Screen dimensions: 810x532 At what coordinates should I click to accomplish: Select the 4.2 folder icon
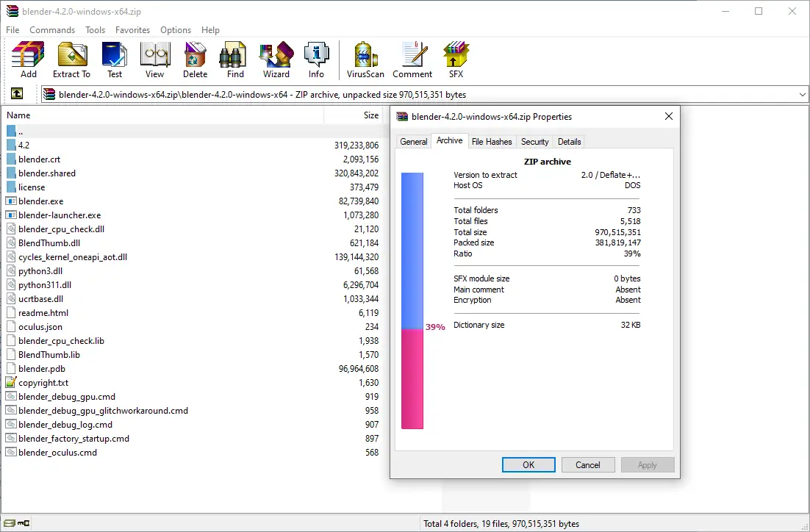click(11, 145)
